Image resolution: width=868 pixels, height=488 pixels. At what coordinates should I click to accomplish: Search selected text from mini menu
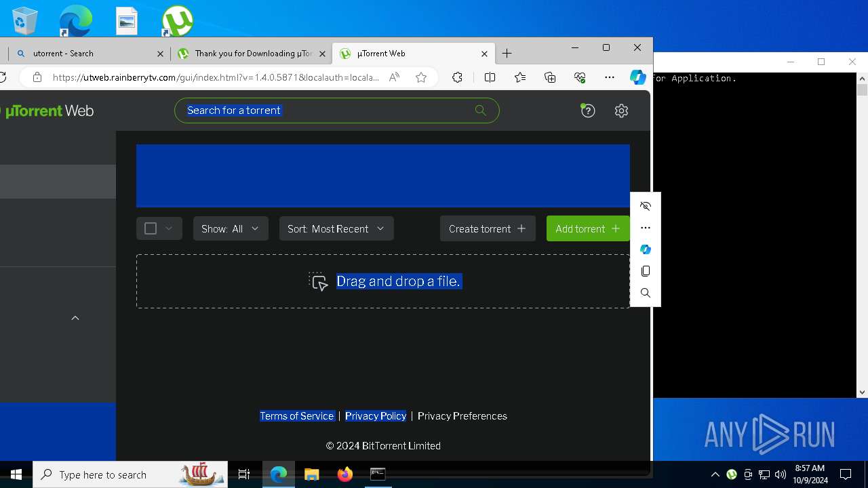(x=646, y=293)
